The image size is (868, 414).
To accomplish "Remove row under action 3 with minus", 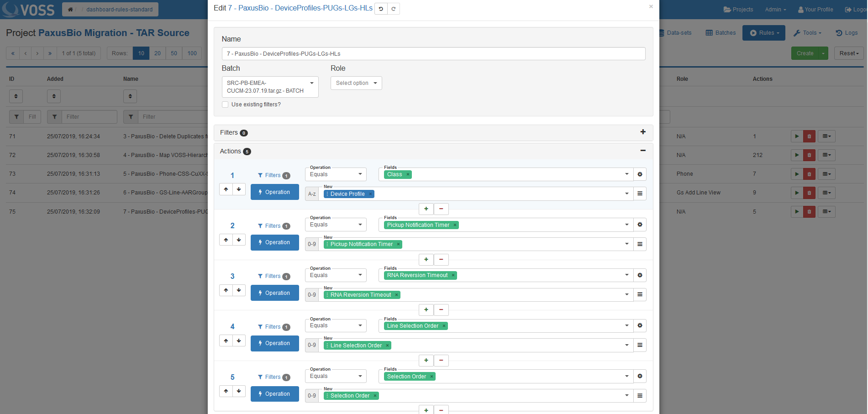I will pyautogui.click(x=441, y=310).
